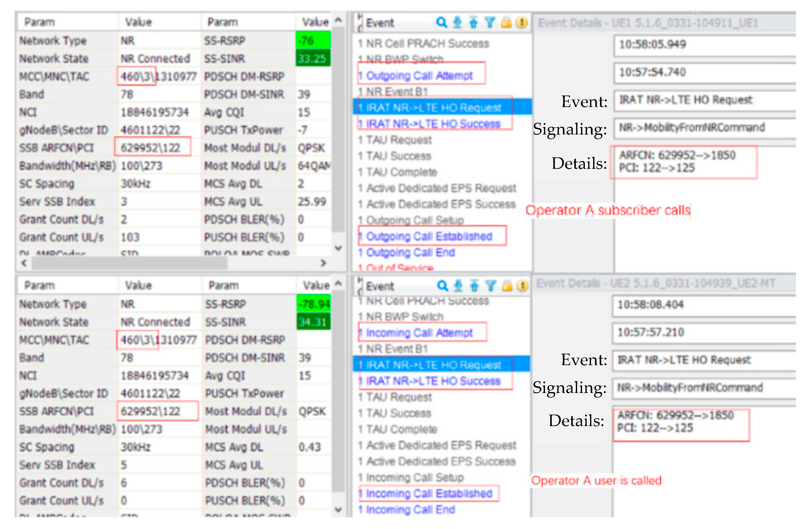Click the yellow warning icon in the UE1 Event toolbar
The height and width of the screenshot is (529, 812).
tap(522, 23)
